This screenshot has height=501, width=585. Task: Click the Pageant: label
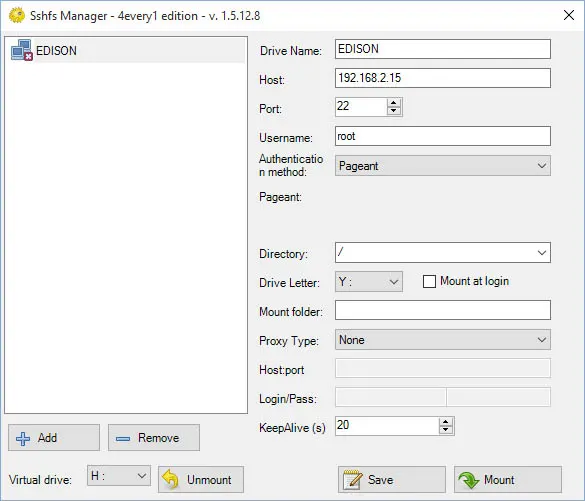(280, 197)
